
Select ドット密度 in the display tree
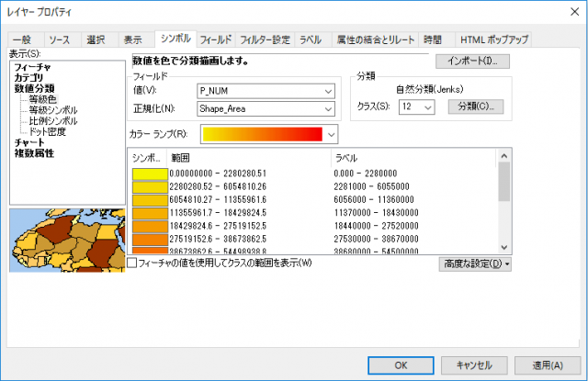click(x=48, y=132)
